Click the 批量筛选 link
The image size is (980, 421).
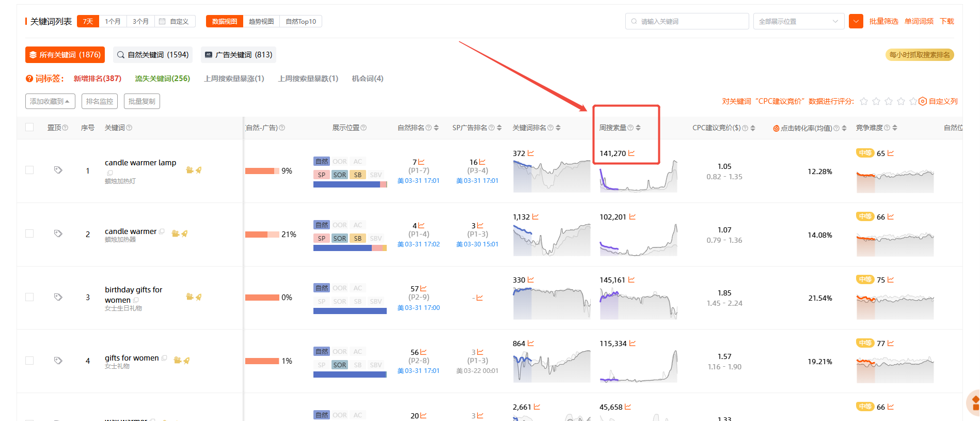[x=883, y=21]
